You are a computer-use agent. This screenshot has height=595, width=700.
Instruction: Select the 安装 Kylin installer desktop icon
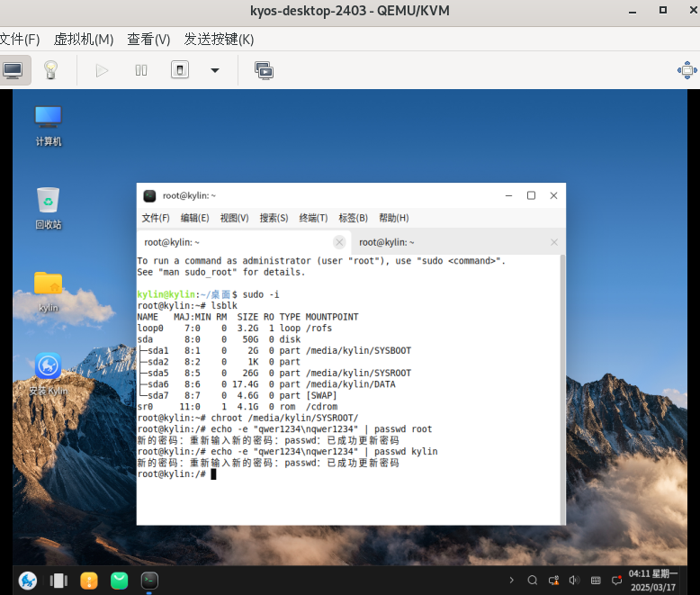(49, 374)
